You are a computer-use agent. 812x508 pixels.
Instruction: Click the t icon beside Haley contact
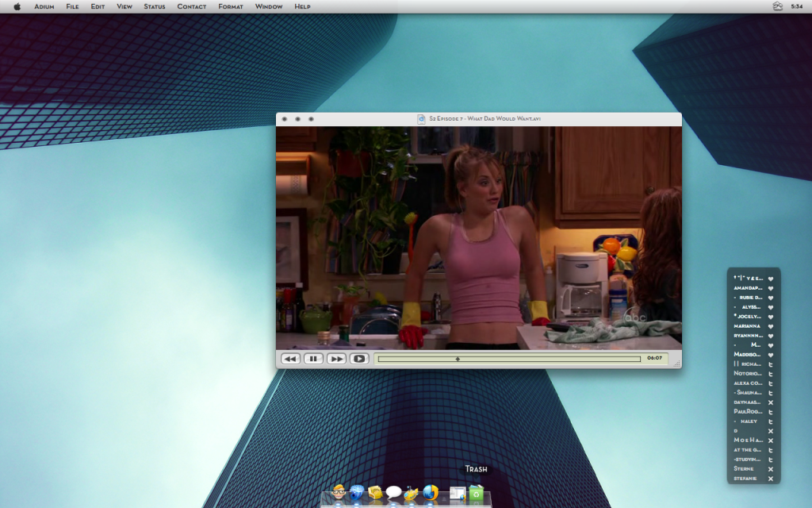click(771, 421)
